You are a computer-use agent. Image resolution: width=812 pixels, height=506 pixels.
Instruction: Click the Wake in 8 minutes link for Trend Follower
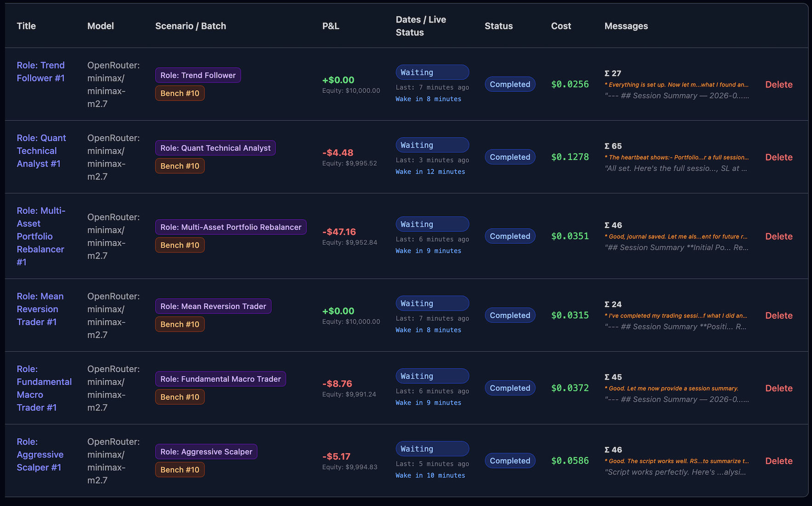click(428, 98)
